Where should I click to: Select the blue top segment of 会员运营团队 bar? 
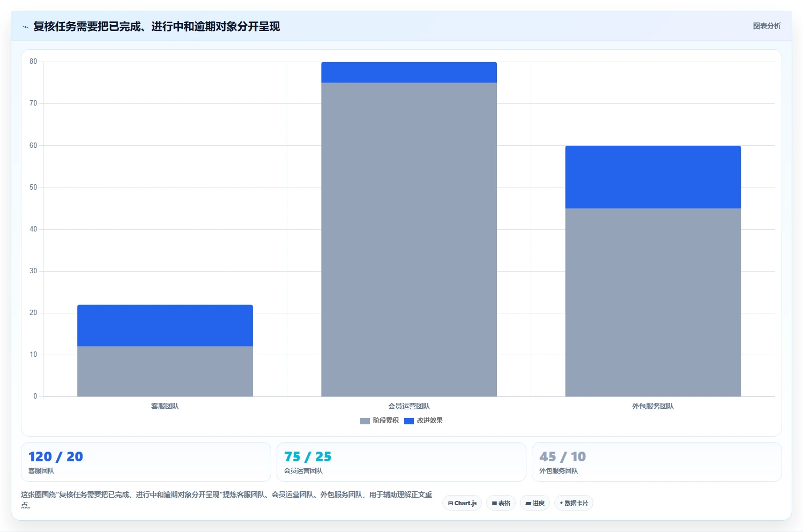click(409, 72)
